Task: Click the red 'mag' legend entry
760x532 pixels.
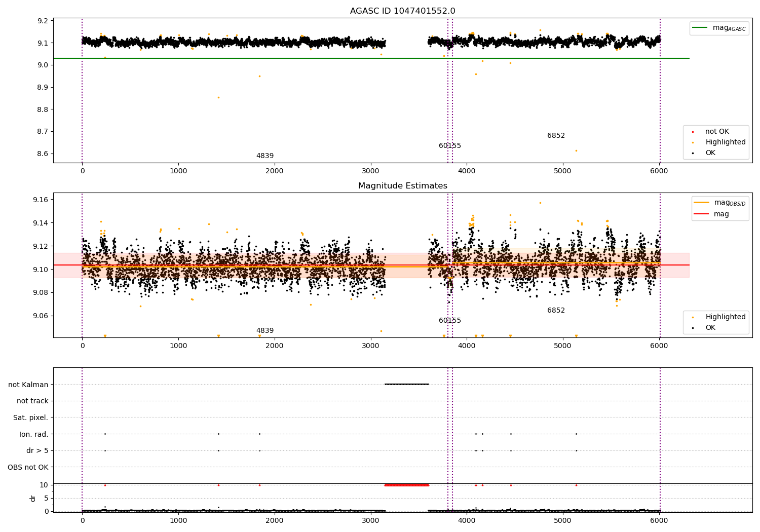Action: (x=712, y=214)
